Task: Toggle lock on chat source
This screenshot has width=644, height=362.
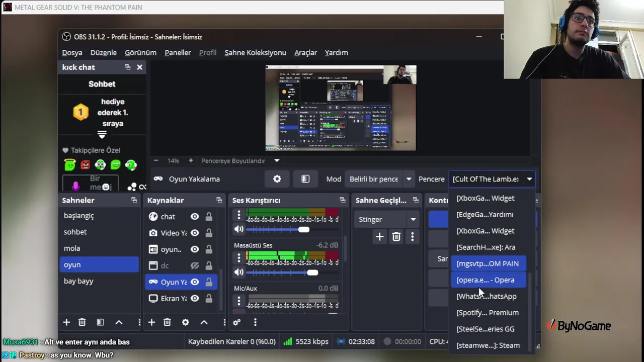Action: [208, 217]
